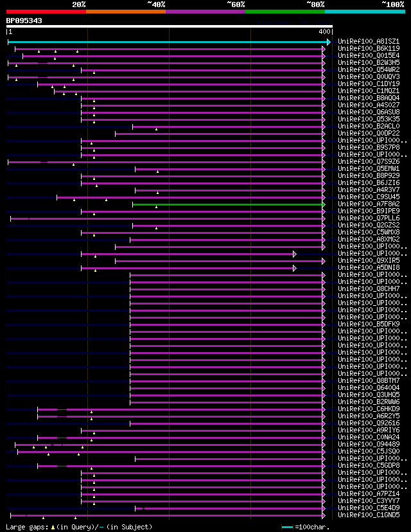
Task: Open hit UniRef100_B2W3H5
Action: [x=369, y=63]
